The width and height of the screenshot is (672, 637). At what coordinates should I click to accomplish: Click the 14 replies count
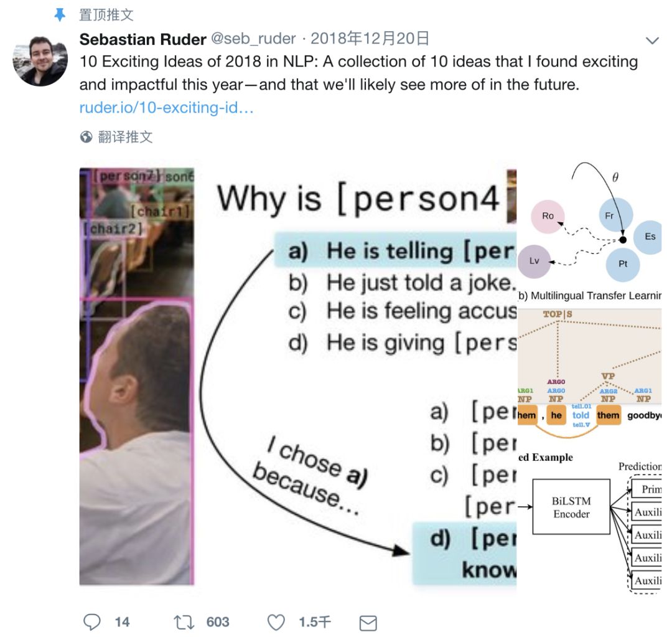(x=122, y=622)
